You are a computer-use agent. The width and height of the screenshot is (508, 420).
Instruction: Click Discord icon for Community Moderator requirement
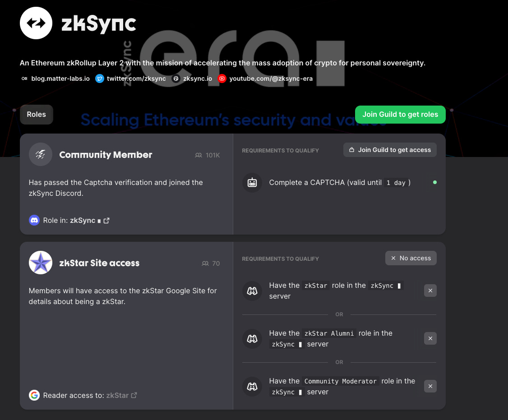tap(252, 386)
